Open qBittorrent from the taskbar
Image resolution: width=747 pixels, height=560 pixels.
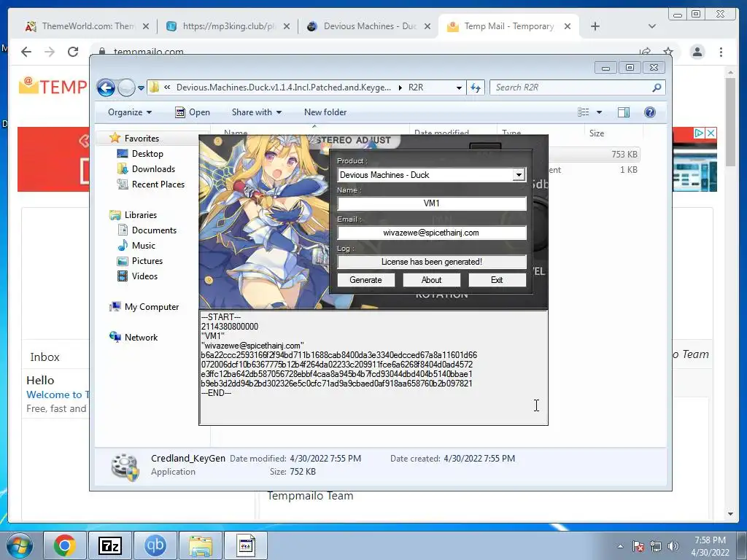tap(155, 545)
